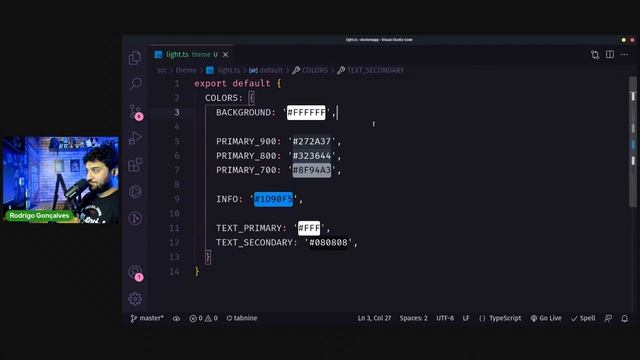
Task: Click the master* git branch in status bar
Action: (147, 318)
